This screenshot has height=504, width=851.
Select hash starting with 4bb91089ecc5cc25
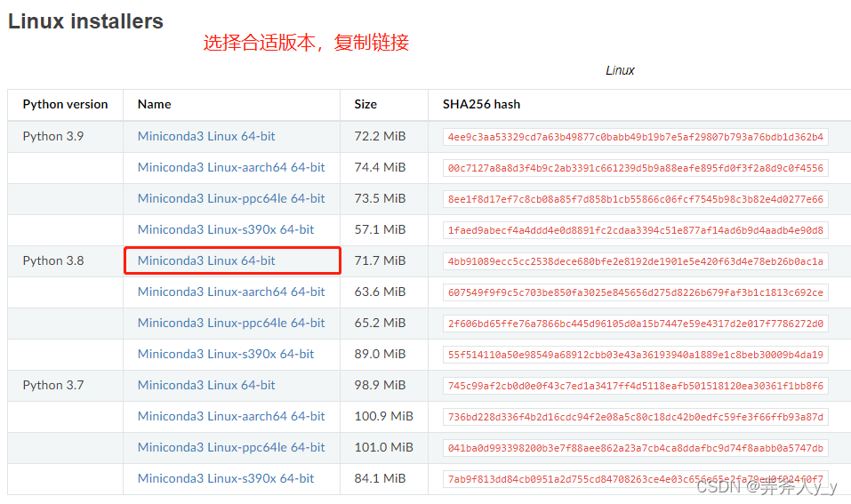[x=636, y=261]
